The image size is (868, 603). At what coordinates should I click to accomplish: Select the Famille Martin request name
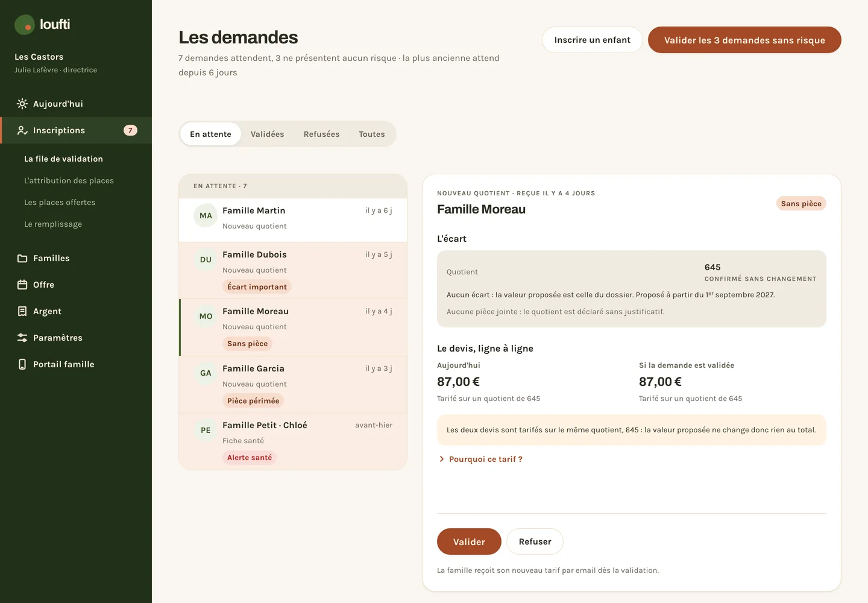tap(254, 210)
